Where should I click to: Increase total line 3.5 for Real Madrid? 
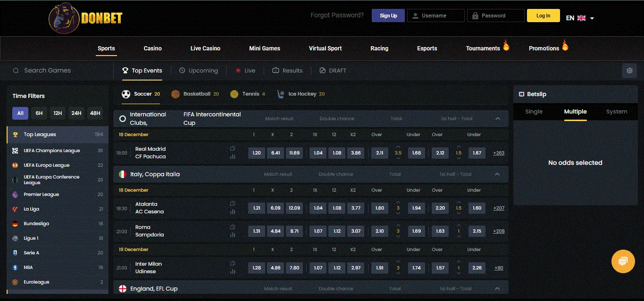[x=398, y=148]
